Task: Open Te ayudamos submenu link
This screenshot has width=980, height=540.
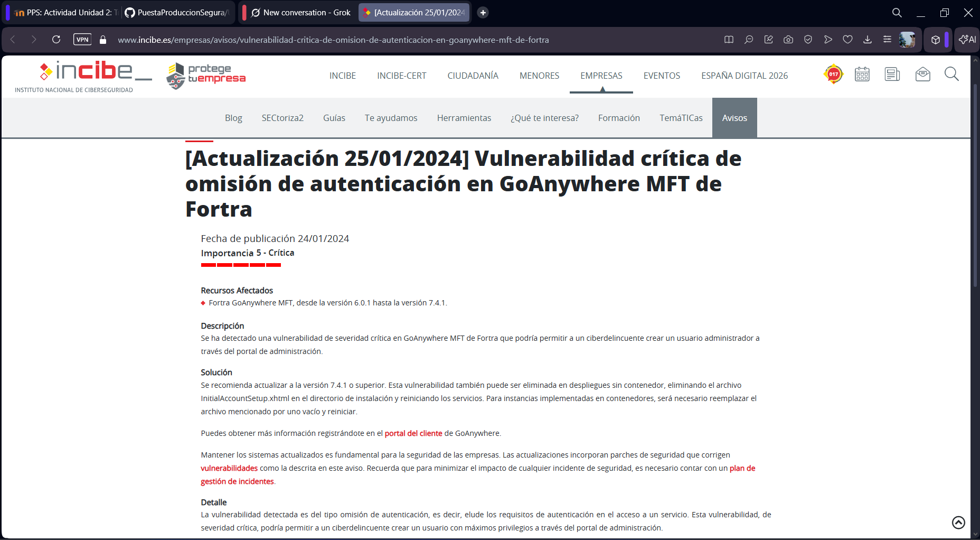Action: tap(391, 118)
